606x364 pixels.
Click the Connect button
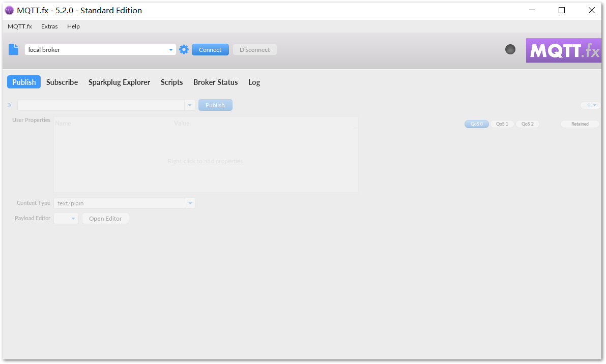210,50
